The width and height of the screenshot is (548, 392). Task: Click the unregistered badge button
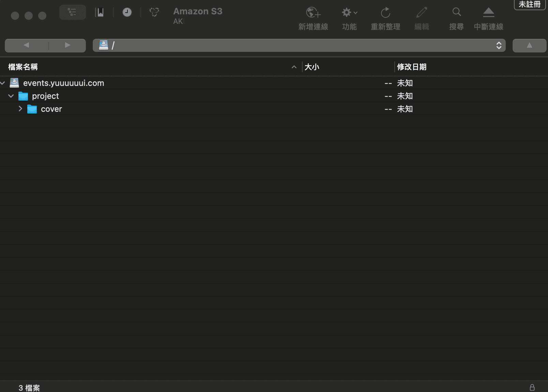pyautogui.click(x=529, y=4)
